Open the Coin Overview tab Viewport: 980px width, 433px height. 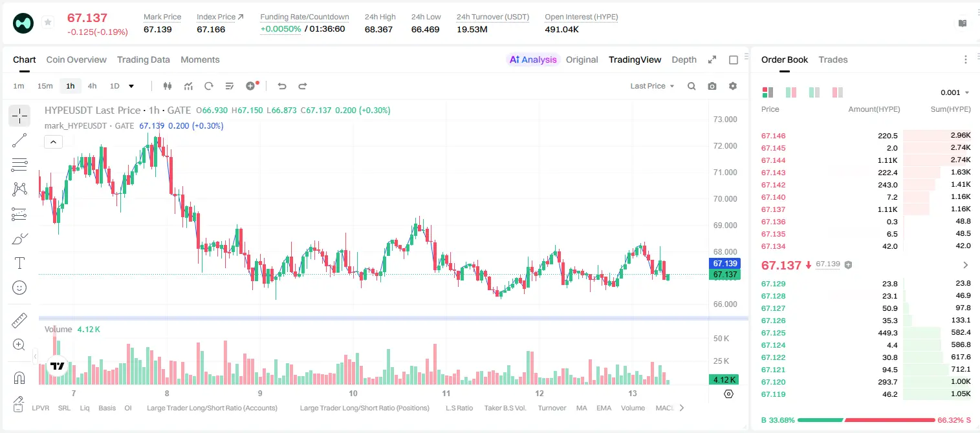click(x=76, y=59)
